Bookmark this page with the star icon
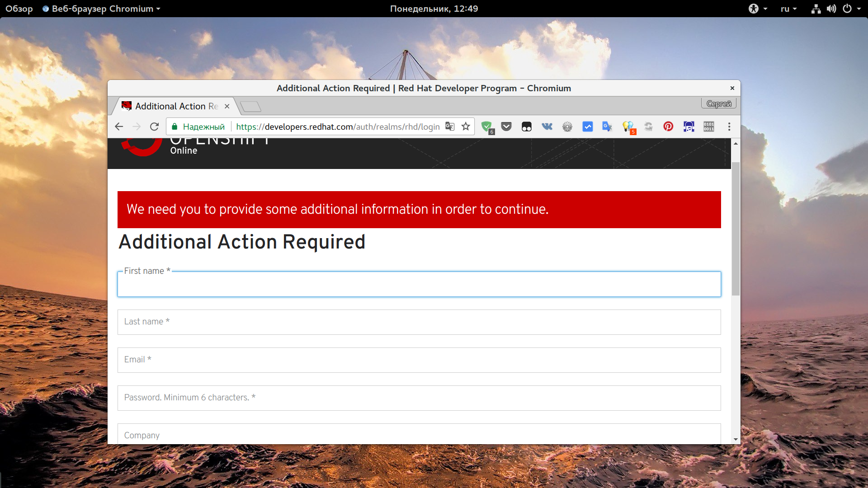 (466, 127)
